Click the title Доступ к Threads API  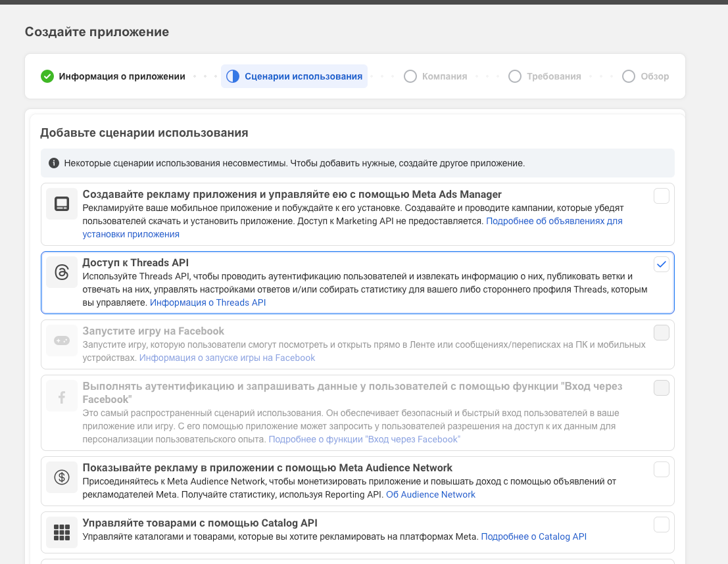click(x=135, y=263)
